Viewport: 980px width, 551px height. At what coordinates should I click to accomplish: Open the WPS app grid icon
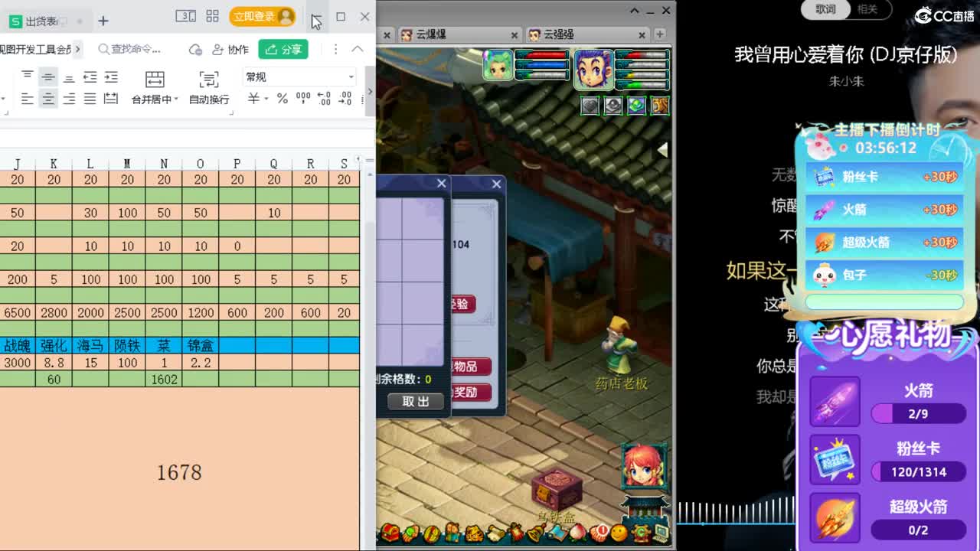(213, 16)
